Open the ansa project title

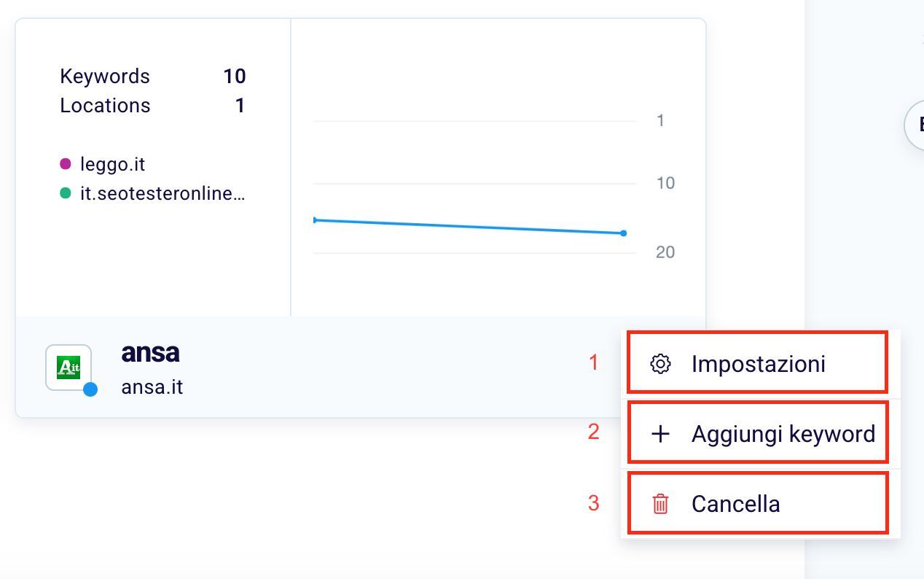150,353
